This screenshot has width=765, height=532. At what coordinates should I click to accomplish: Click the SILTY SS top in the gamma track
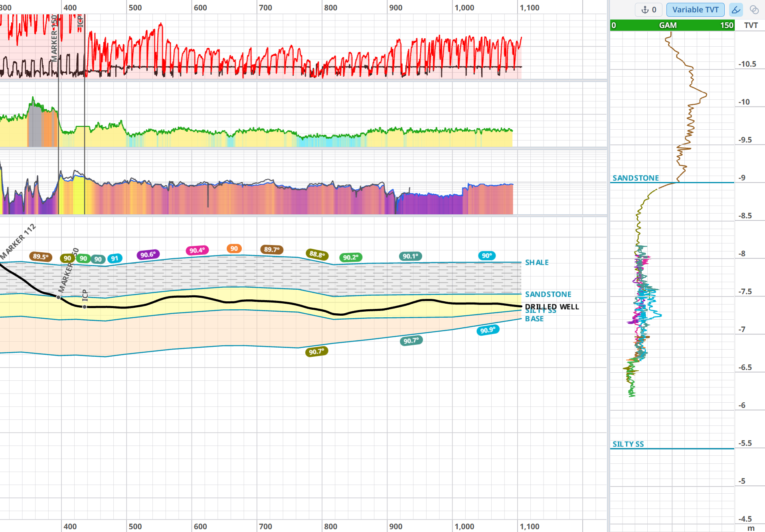click(x=628, y=444)
